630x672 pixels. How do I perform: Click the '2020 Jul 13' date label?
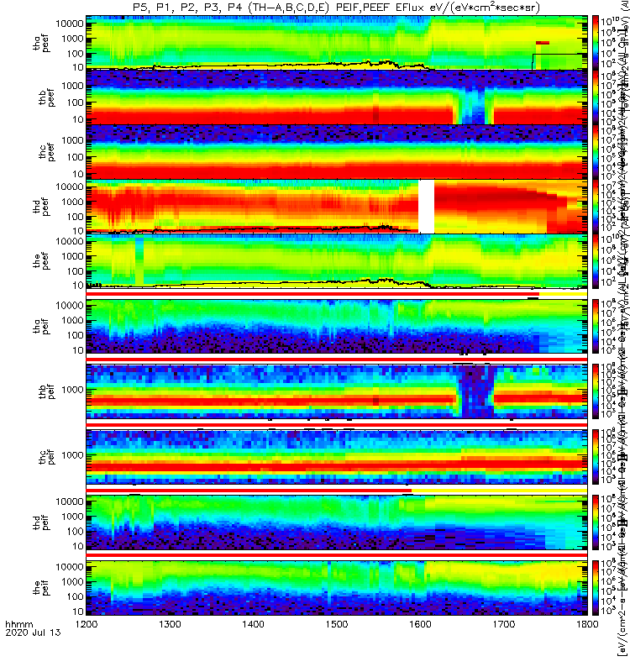click(33, 633)
